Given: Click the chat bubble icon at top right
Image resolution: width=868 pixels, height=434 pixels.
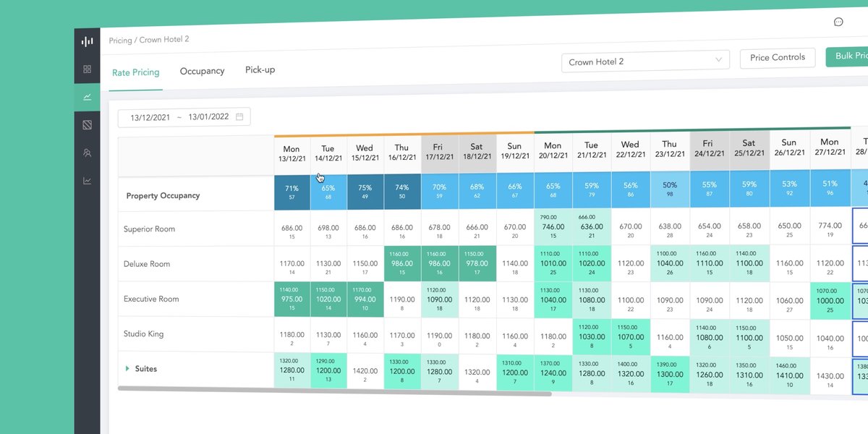Looking at the screenshot, I should click(x=838, y=22).
